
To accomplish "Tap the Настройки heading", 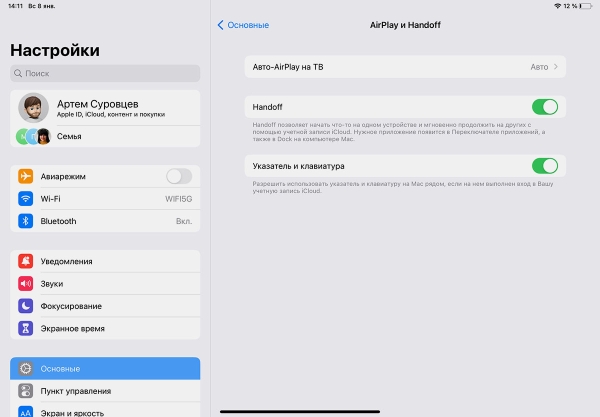I will pos(55,50).
